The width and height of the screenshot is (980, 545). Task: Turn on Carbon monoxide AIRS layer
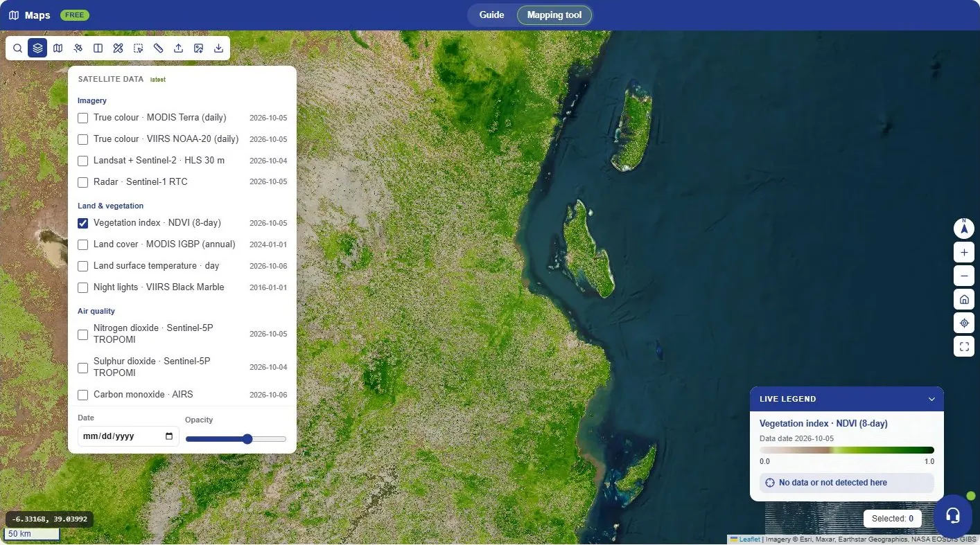tap(82, 395)
